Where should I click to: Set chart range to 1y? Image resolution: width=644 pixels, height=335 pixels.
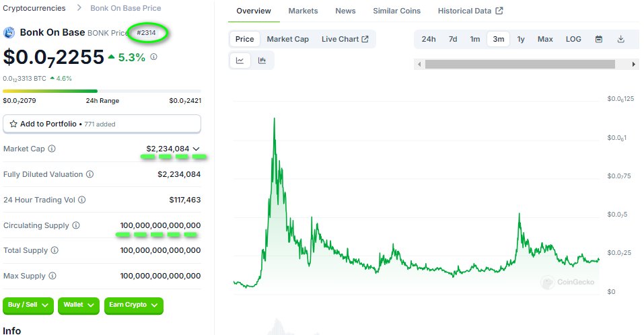[521, 39]
